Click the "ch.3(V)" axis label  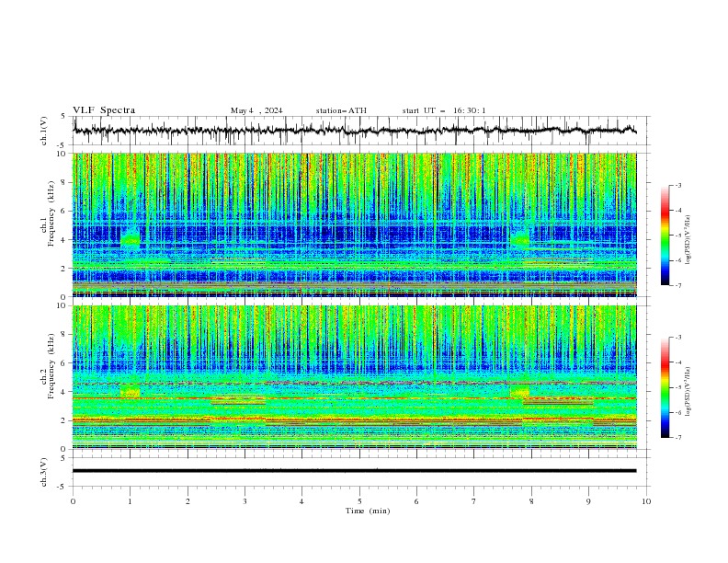coord(44,472)
